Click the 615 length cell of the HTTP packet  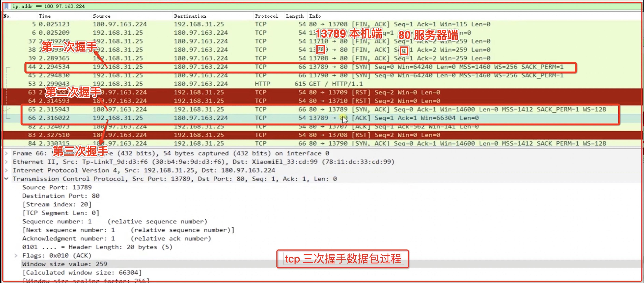(x=300, y=84)
